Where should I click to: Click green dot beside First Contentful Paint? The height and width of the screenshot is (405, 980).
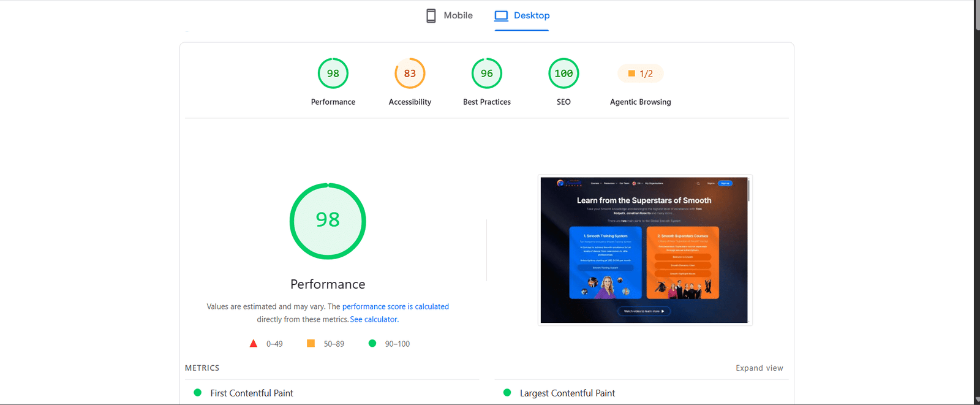point(197,393)
